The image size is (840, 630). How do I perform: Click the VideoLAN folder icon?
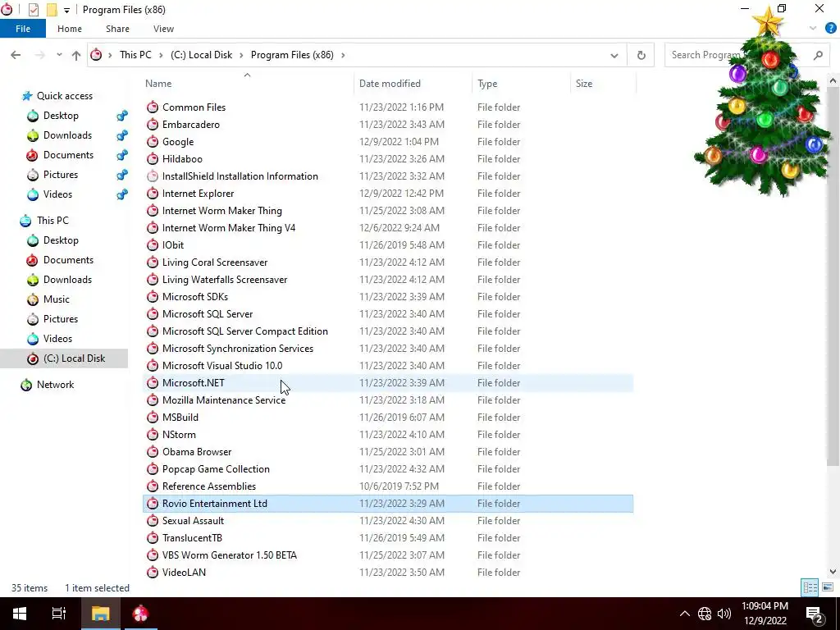pos(153,572)
